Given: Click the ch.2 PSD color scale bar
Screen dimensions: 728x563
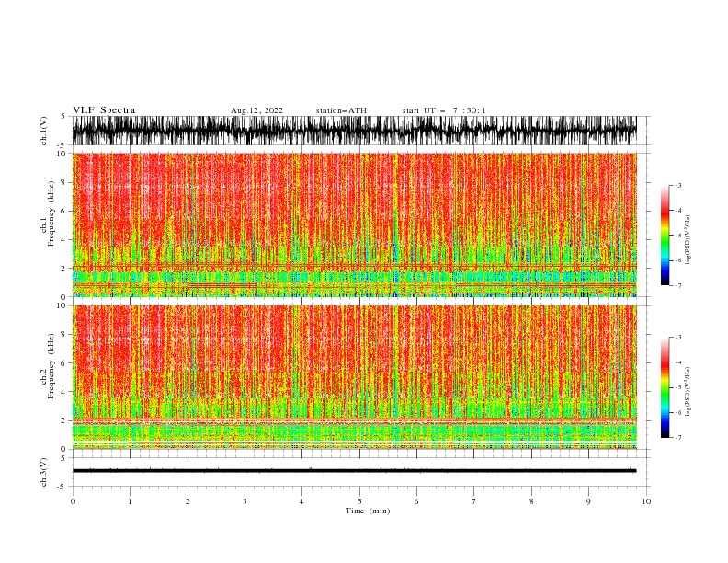Looking at the screenshot, I should [665, 387].
